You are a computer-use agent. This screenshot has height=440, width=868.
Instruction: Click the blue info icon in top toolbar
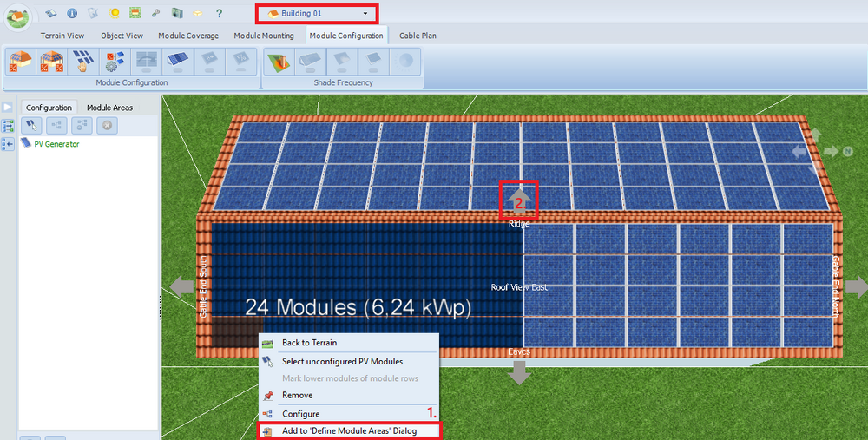tap(72, 14)
